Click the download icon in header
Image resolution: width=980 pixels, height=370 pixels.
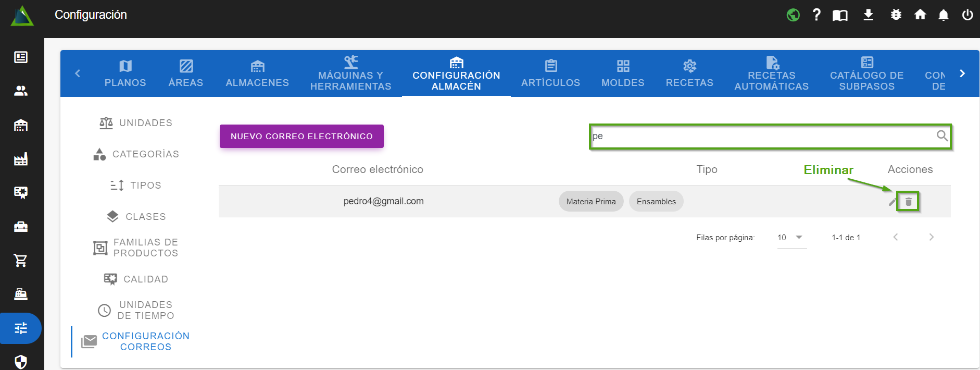coord(868,15)
